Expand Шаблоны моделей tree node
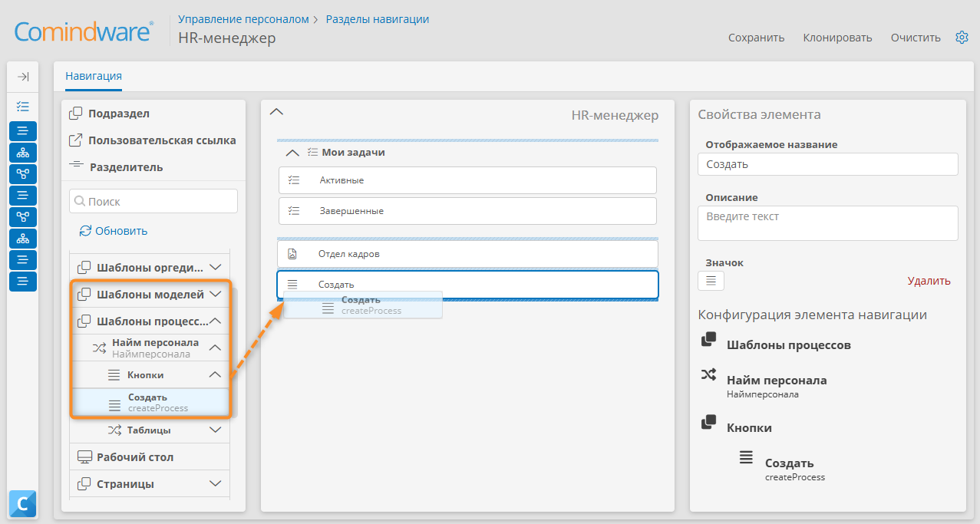Image resolution: width=980 pixels, height=524 pixels. click(x=216, y=294)
